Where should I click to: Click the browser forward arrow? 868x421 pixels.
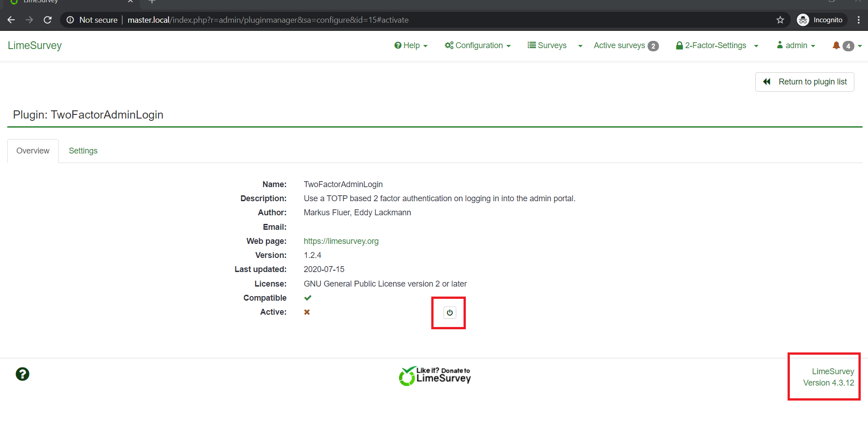coord(30,20)
